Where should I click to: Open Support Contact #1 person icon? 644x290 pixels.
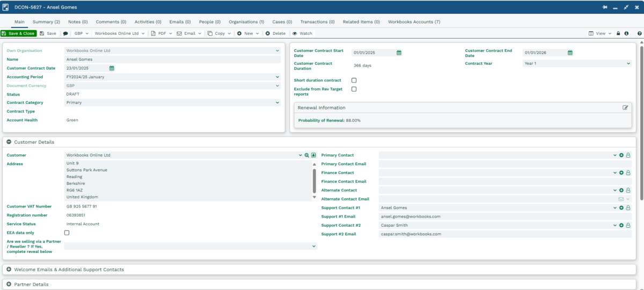click(x=628, y=207)
